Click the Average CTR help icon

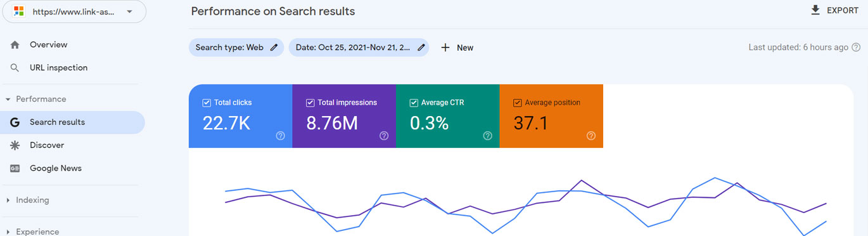488,136
